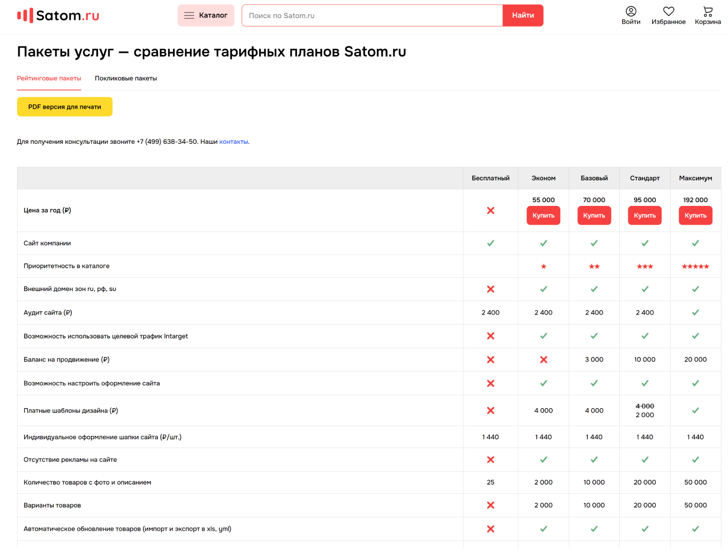
Task: Click two stars for Базовый priority
Action: (x=594, y=266)
